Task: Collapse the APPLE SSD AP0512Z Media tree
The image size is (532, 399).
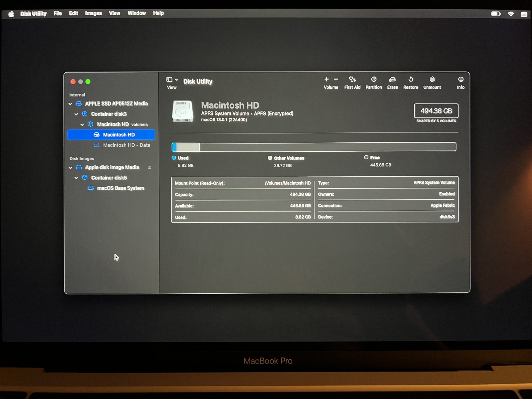Action: (70, 104)
